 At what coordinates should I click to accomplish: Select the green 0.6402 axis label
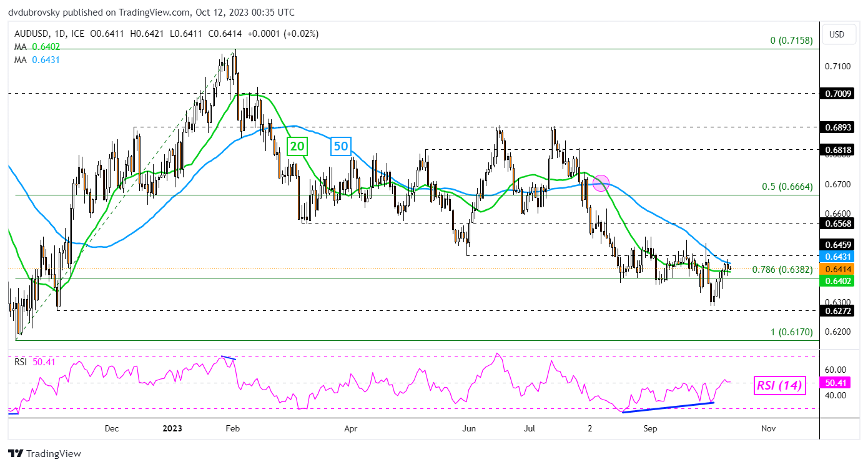click(836, 282)
